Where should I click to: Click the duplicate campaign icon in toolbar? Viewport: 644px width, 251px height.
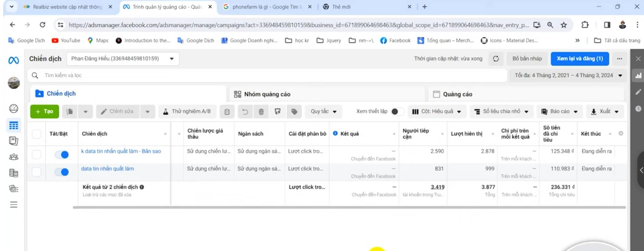[70, 112]
